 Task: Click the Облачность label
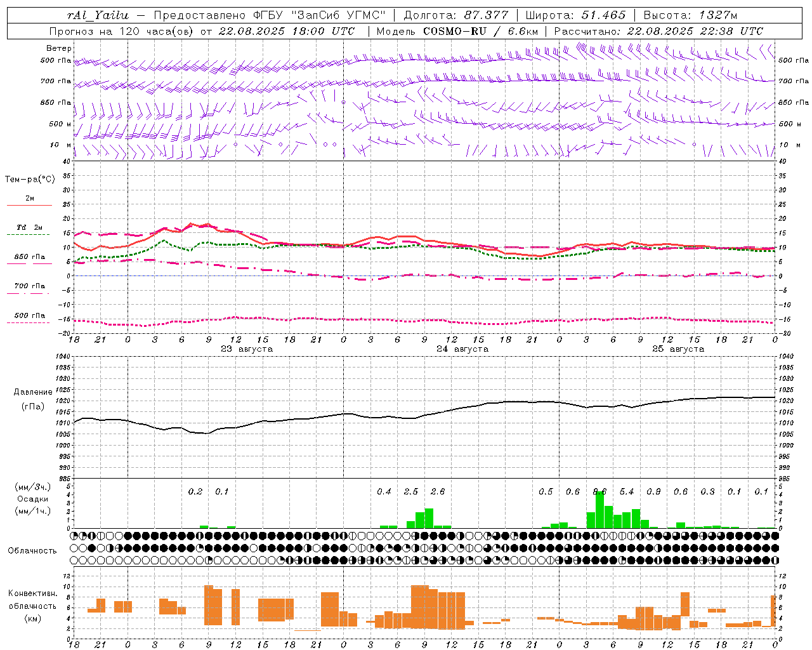pos(32,551)
